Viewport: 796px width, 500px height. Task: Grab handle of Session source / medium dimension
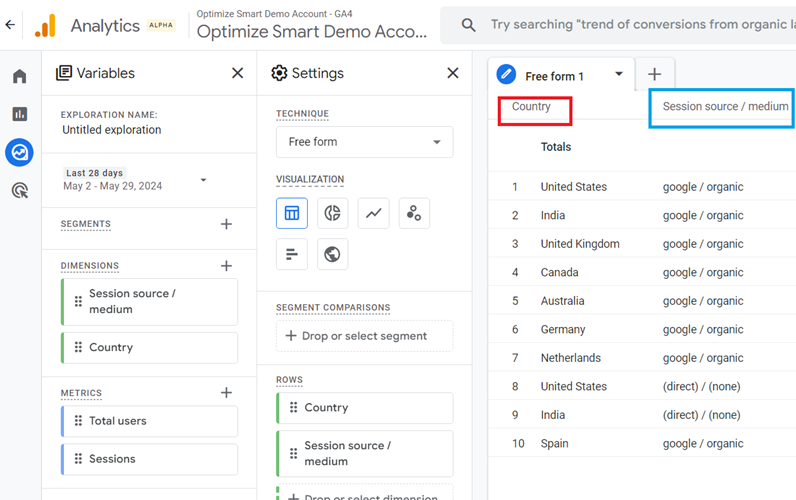click(x=78, y=302)
